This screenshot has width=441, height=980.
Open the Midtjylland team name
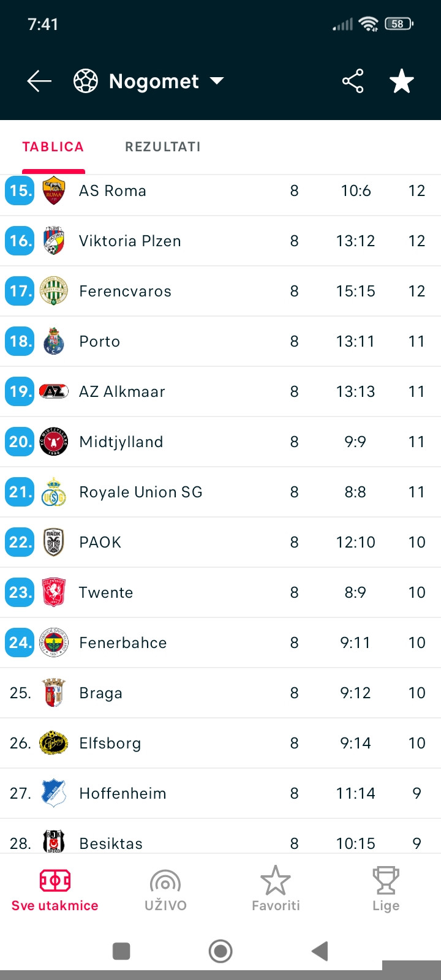[121, 442]
